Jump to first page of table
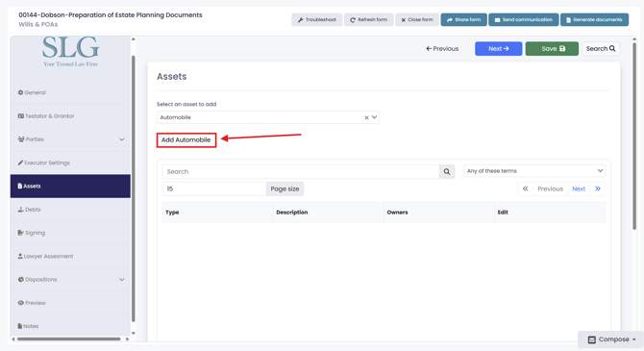644x351 pixels. (x=525, y=189)
